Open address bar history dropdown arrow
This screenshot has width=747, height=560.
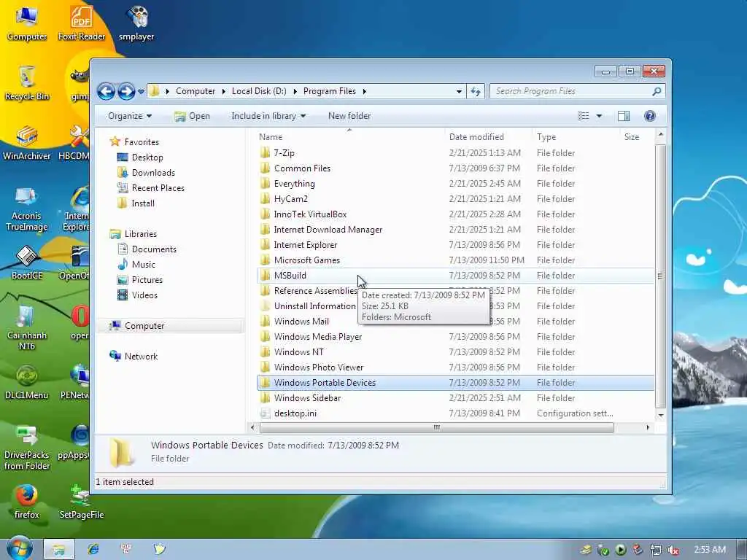[x=459, y=91]
